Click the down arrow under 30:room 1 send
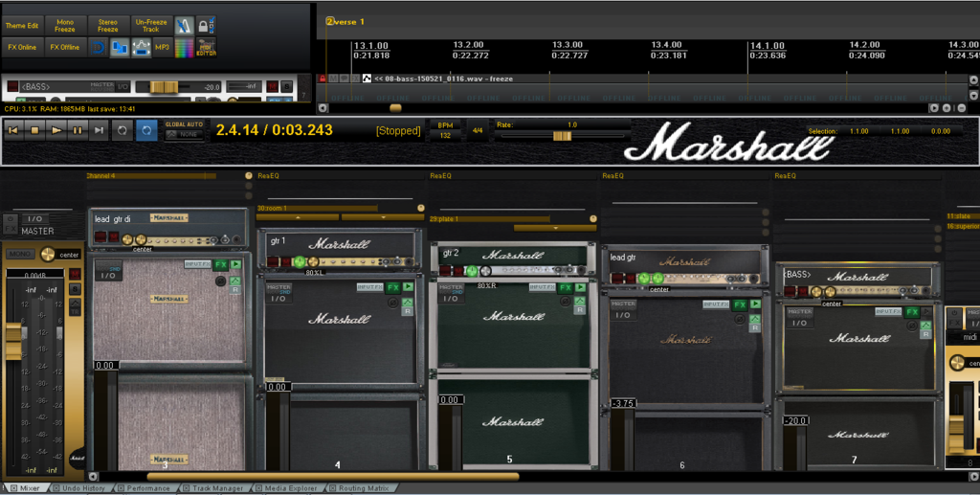 383,217
